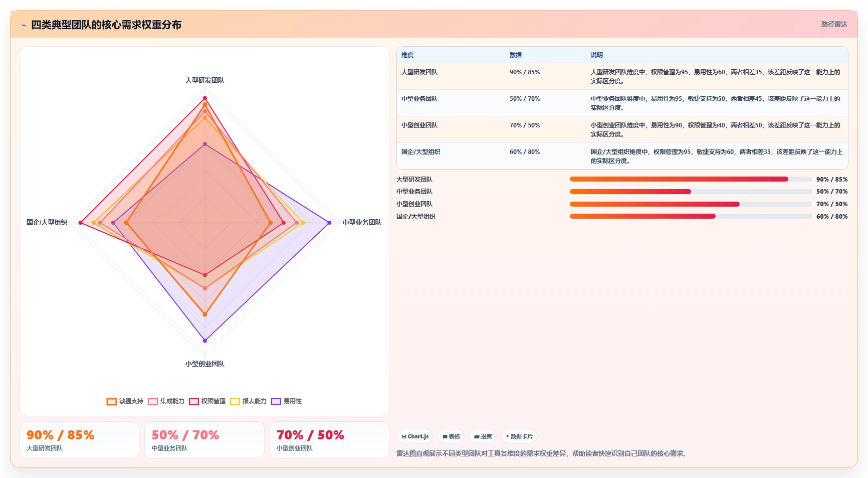
Task: Click the 四类典型团队的核心需求权重分布 title
Action: click(106, 25)
